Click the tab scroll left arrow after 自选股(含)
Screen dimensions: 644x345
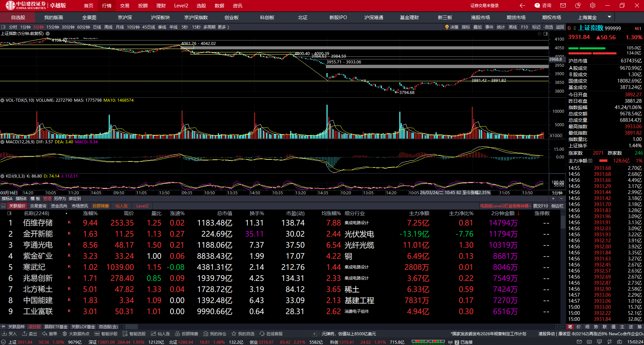(x=122, y=327)
